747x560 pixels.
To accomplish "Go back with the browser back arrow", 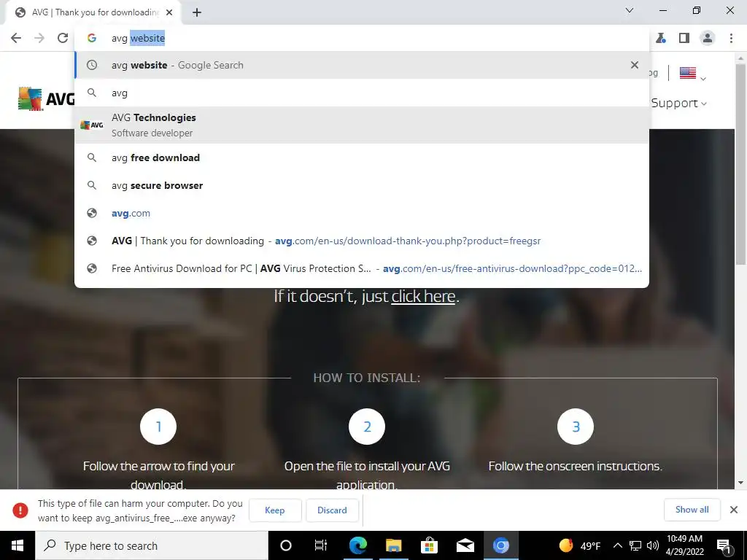I will 16,38.
